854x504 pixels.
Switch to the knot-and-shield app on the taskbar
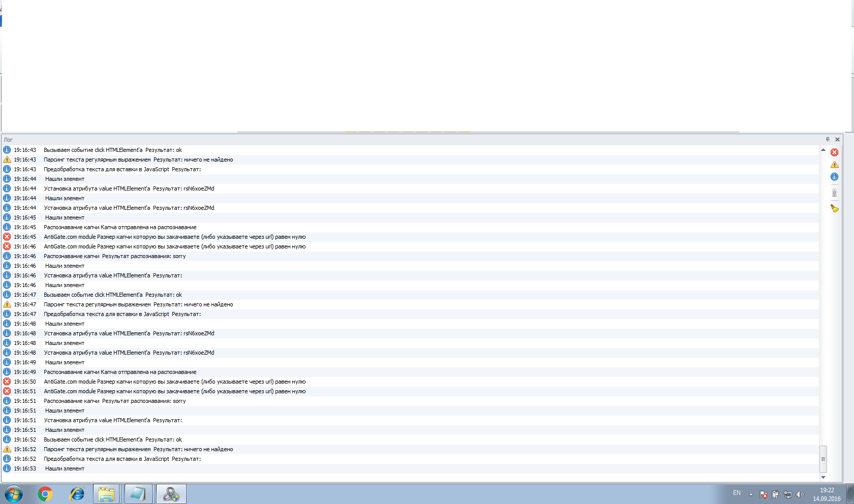[x=171, y=494]
